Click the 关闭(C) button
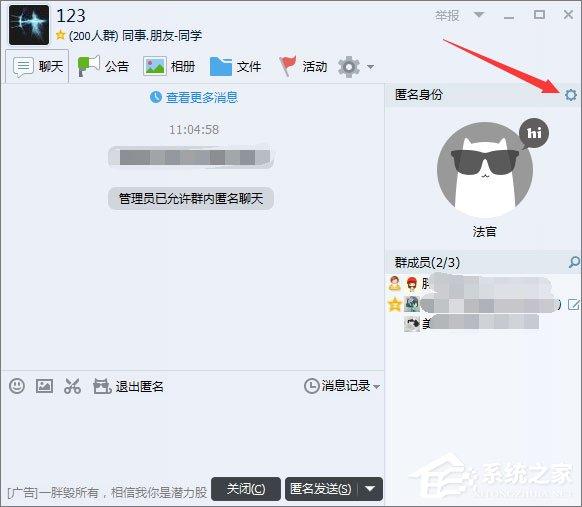The image size is (582, 507). coord(246,489)
